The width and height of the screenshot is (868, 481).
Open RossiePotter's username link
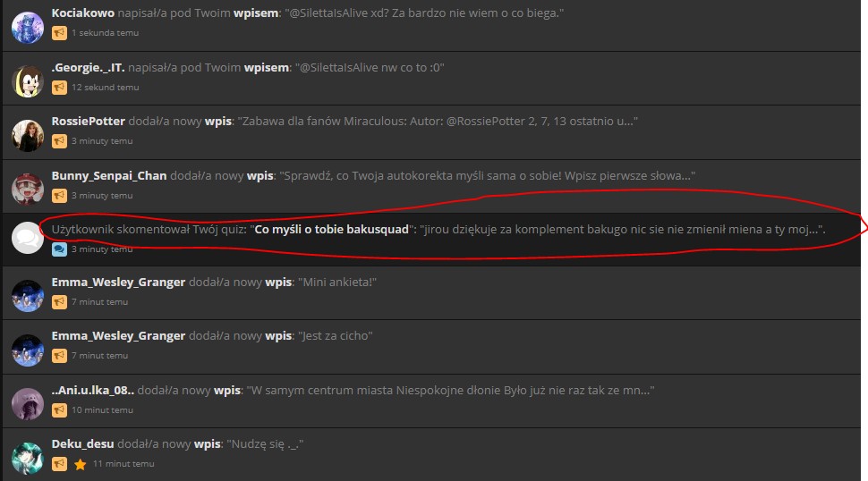click(x=88, y=122)
